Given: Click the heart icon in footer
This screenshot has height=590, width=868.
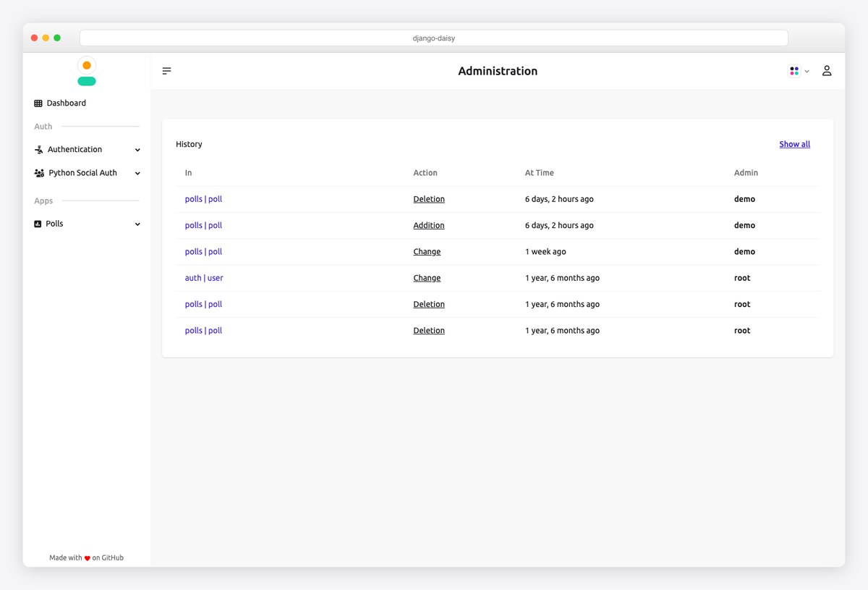Looking at the screenshot, I should pos(88,558).
